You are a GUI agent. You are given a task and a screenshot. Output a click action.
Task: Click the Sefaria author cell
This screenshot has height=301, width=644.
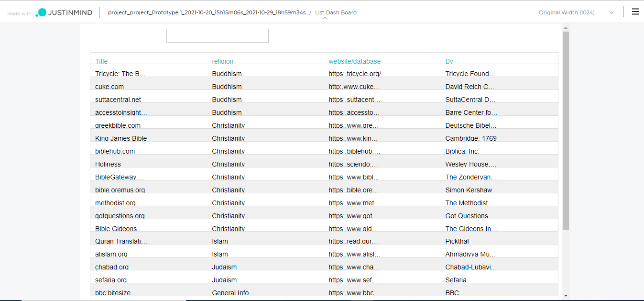tap(456, 280)
